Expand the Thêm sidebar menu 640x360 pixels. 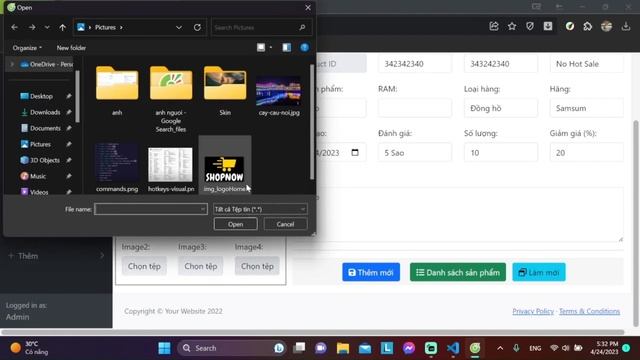point(56,256)
